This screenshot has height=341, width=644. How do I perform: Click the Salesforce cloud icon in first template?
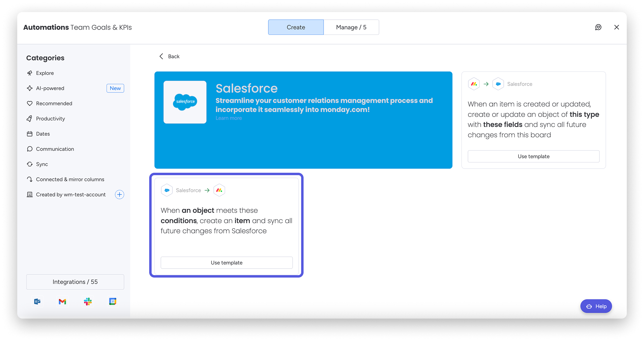(498, 84)
